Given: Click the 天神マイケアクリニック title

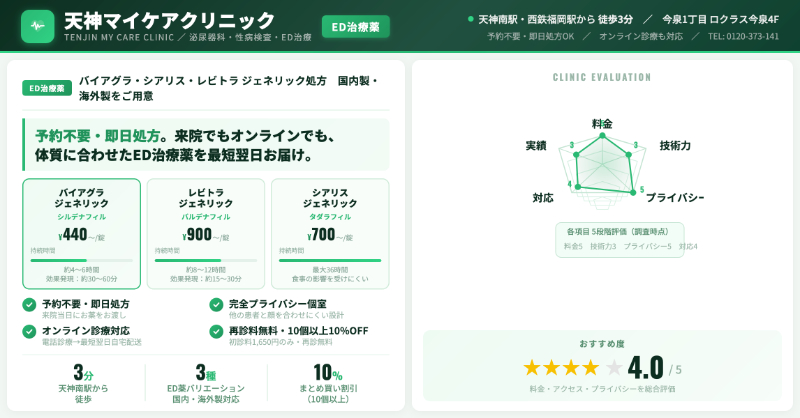Looking at the screenshot, I should 168,20.
